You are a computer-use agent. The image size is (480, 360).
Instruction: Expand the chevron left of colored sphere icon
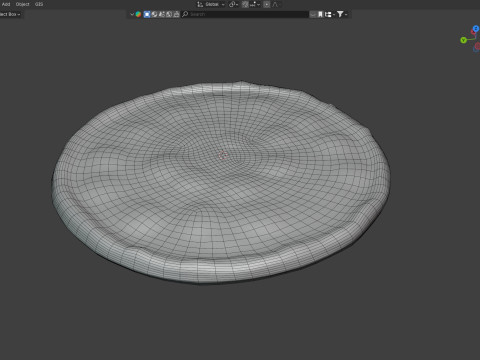coord(132,14)
